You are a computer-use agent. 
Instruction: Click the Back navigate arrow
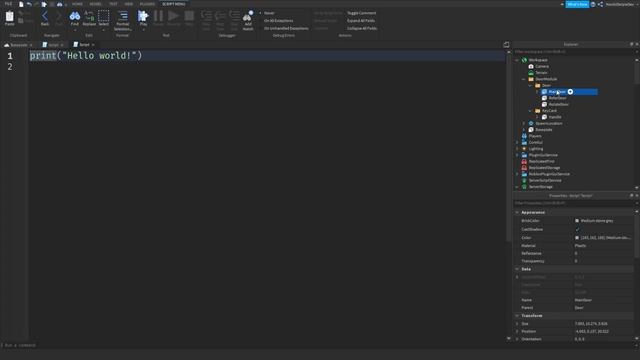pyautogui.click(x=45, y=16)
